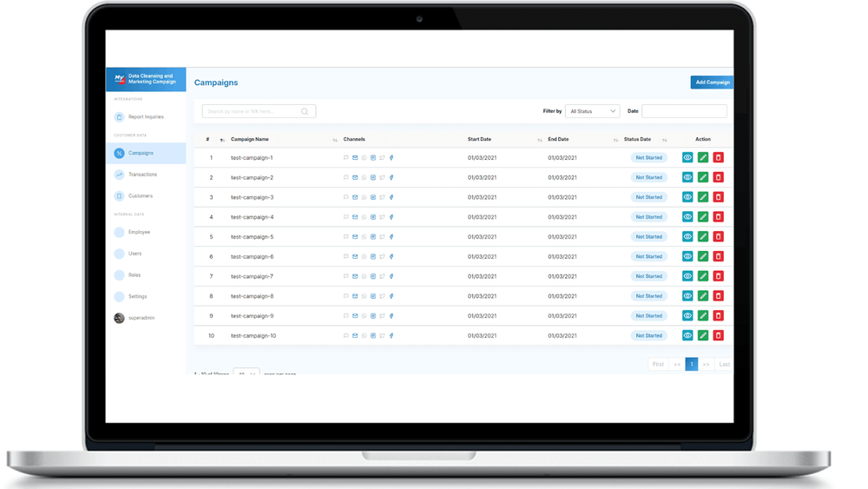Sort by Status Date using its sort arrows

click(664, 140)
